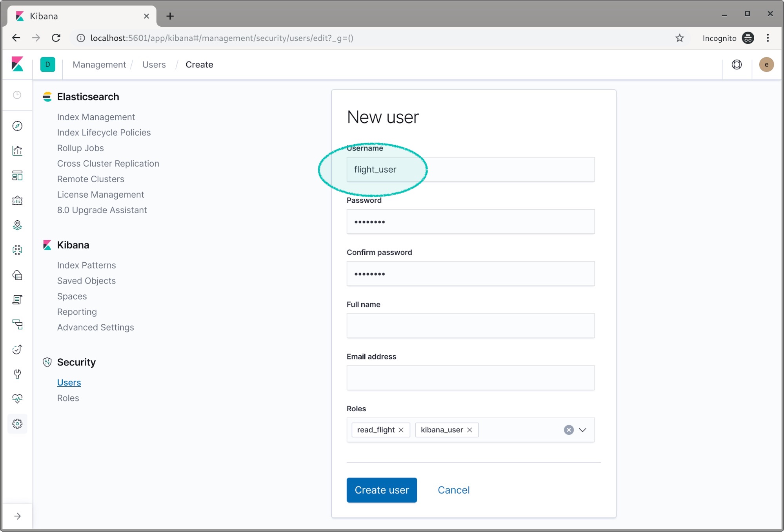Viewport: 784px width, 532px height.
Task: Click the dashboard icon in left sidebar
Action: (x=16, y=176)
